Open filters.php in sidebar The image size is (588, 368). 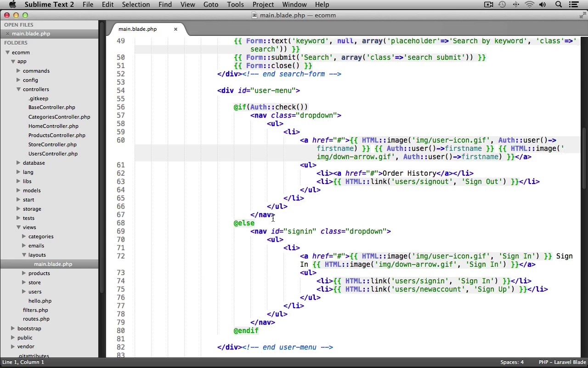(35, 310)
